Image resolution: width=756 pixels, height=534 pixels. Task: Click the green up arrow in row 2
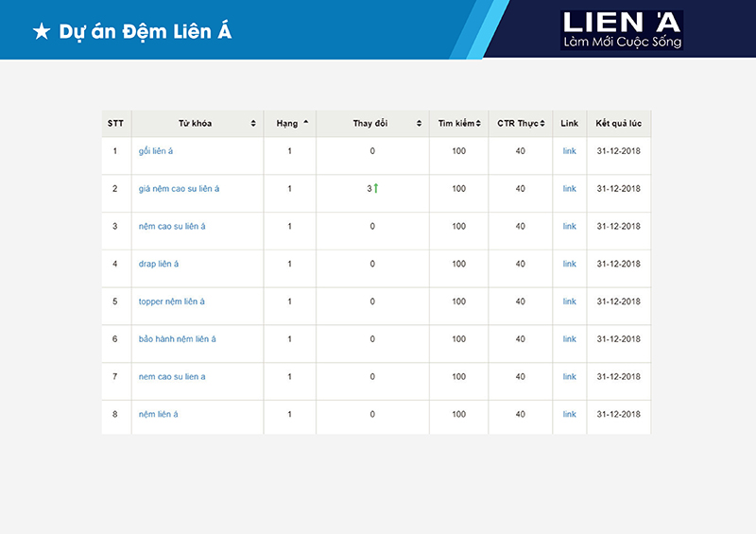click(376, 188)
